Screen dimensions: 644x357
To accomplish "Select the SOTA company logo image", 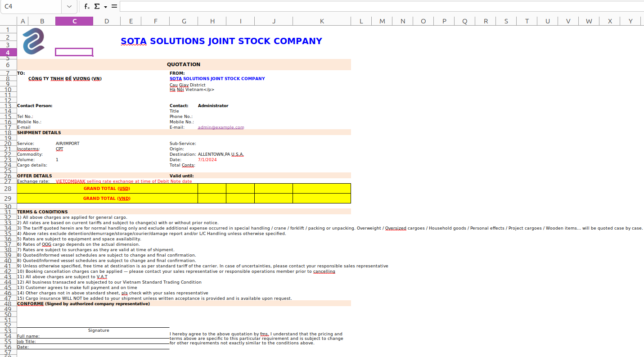I will tap(34, 41).
